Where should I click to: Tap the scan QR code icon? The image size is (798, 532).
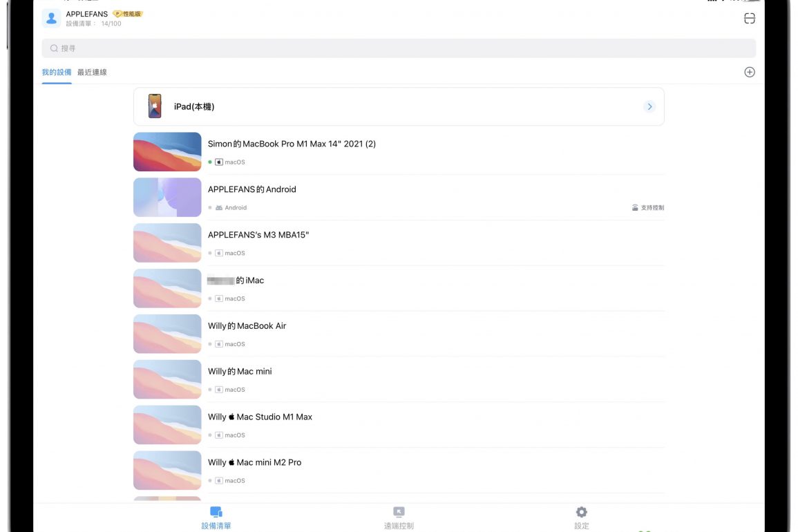[749, 19]
